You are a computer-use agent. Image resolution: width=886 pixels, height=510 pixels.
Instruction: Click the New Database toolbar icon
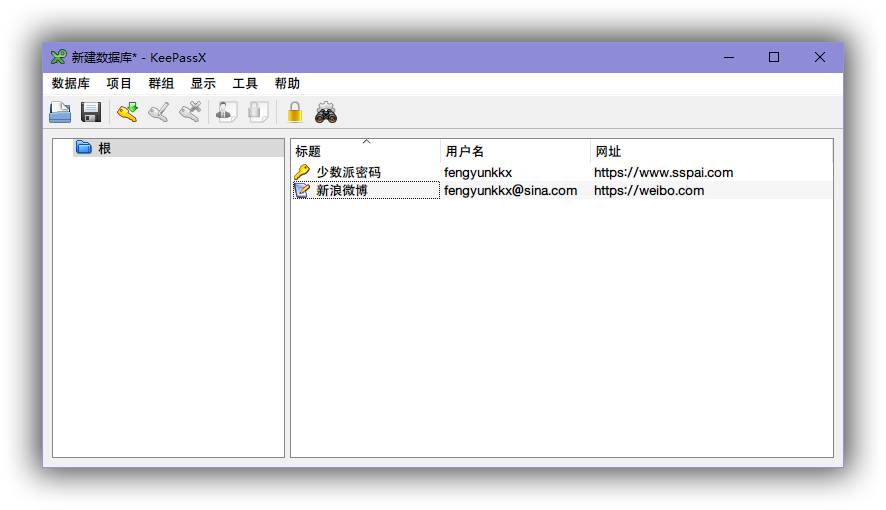point(60,112)
